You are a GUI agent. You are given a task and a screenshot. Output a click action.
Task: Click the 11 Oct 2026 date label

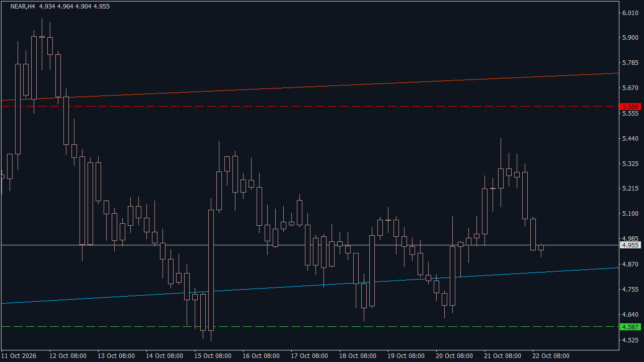click(19, 356)
